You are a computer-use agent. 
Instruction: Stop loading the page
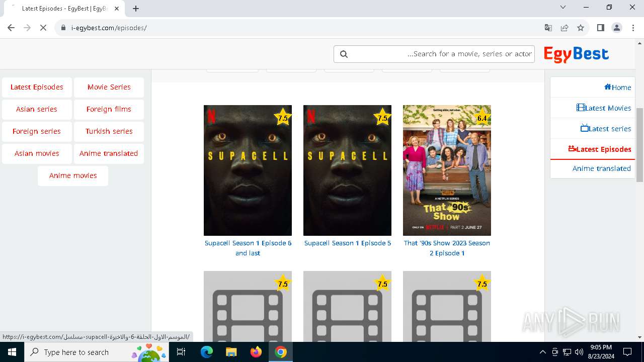point(43,28)
